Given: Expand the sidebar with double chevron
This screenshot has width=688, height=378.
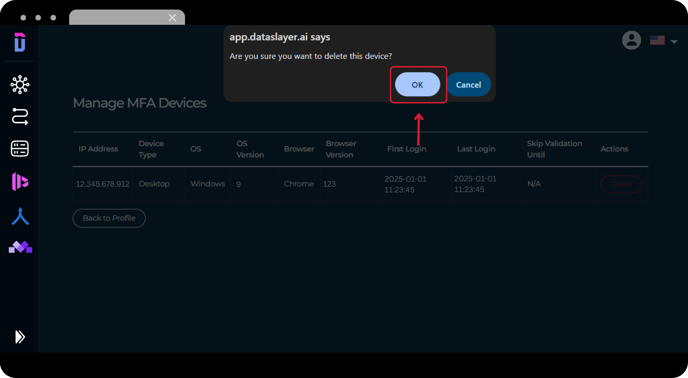Looking at the screenshot, I should click(x=20, y=337).
